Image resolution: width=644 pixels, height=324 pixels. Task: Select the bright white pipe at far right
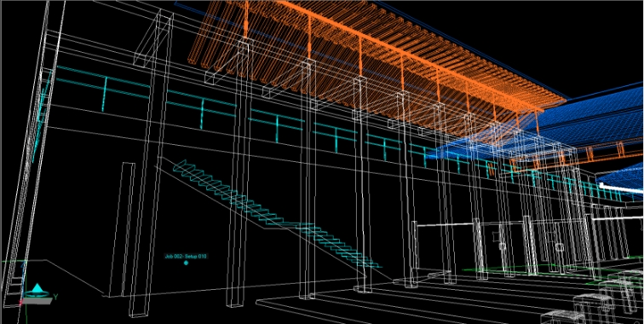621,189
